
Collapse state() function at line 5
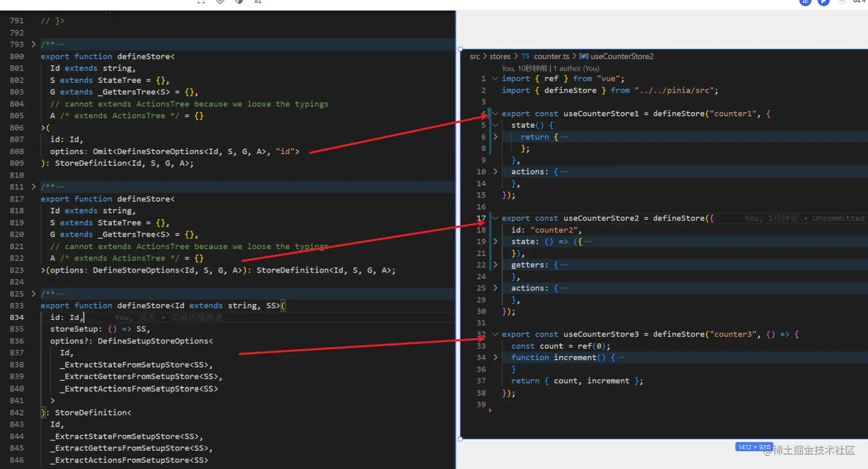495,125
